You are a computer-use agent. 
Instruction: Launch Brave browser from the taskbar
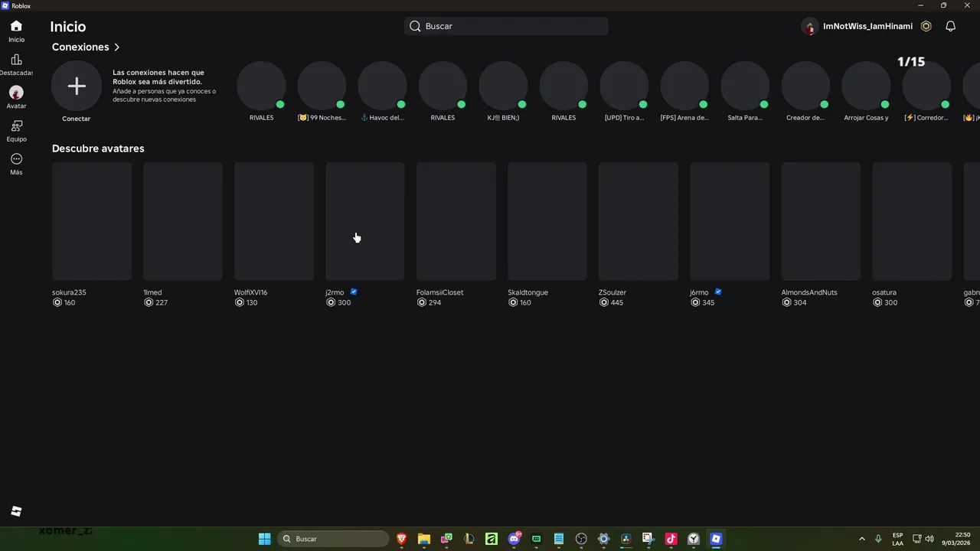(401, 539)
